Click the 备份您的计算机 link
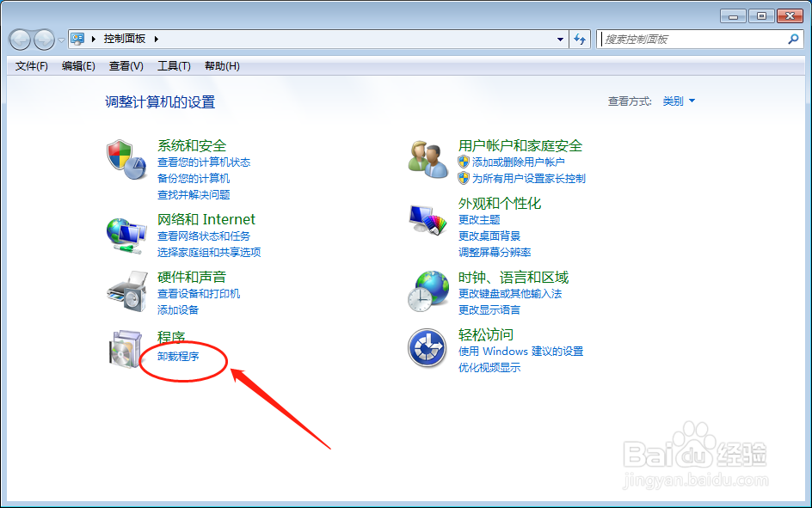Screen dimensions: 812x508 194,179
